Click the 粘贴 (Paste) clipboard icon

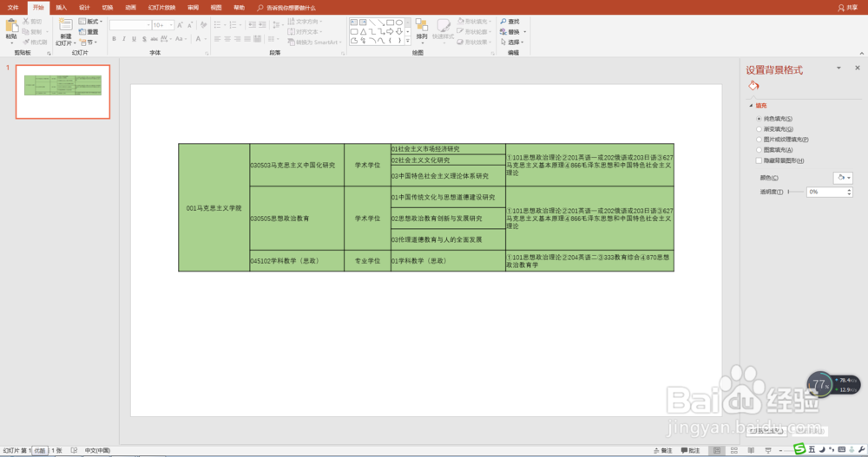(x=11, y=25)
